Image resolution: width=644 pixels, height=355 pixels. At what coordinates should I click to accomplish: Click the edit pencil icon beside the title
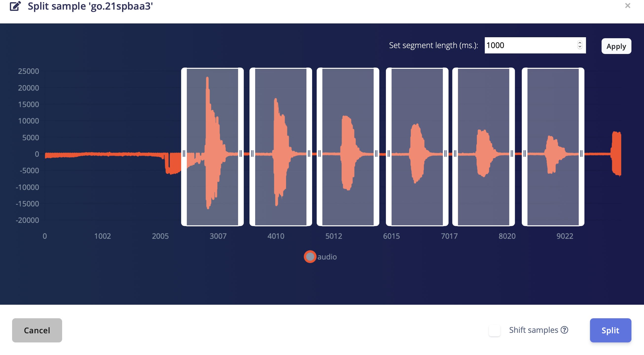[x=15, y=6]
